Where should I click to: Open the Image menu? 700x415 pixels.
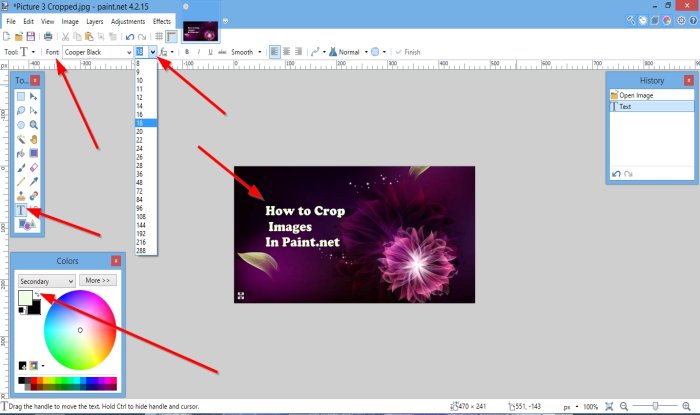pyautogui.click(x=70, y=21)
